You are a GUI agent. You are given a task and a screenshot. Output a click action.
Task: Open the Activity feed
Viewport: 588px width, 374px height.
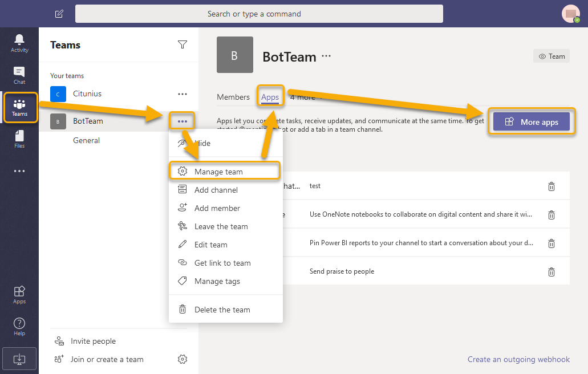19,43
